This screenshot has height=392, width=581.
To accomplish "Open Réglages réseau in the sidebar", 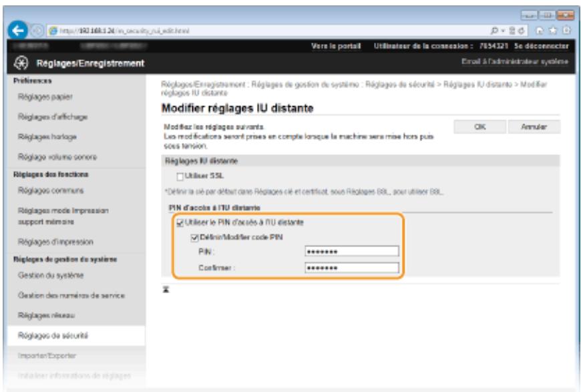I will (x=46, y=315).
